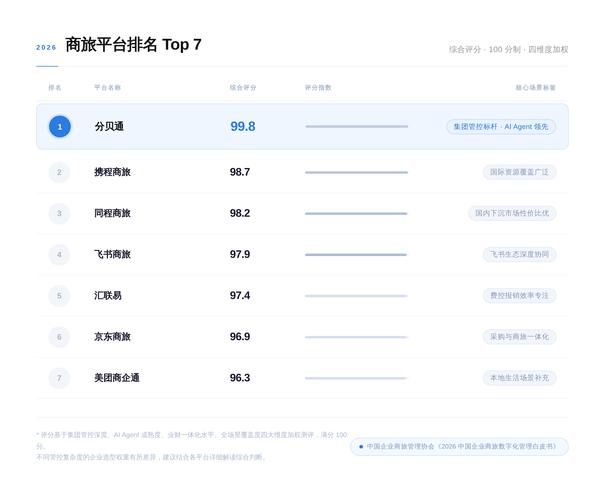Click the 汇联易 score index bar

(x=356, y=296)
